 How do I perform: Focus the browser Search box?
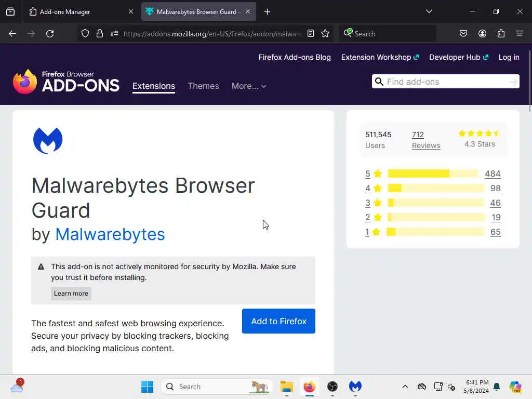pyautogui.click(x=388, y=34)
